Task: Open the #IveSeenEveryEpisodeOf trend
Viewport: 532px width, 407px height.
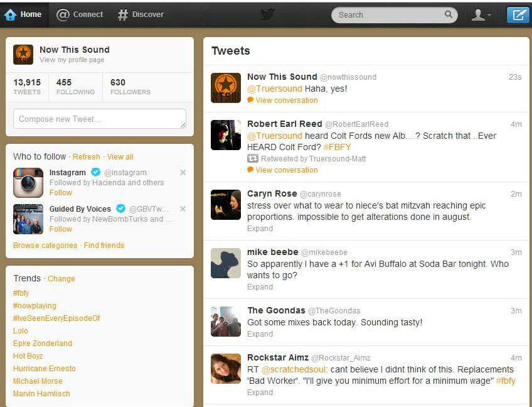Action: [x=56, y=318]
